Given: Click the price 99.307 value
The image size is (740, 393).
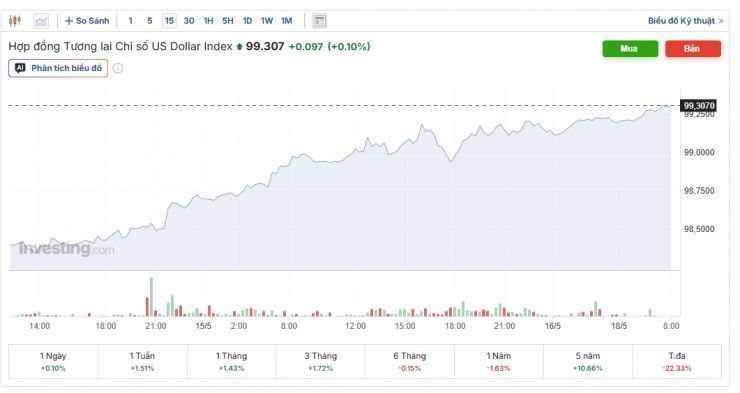Looking at the screenshot, I should (x=265, y=46).
